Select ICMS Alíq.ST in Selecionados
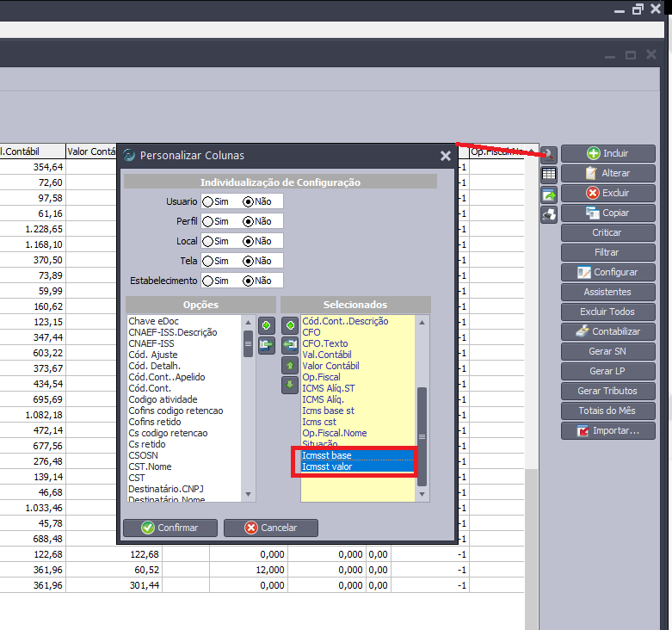Image resolution: width=672 pixels, height=630 pixels. (x=329, y=388)
